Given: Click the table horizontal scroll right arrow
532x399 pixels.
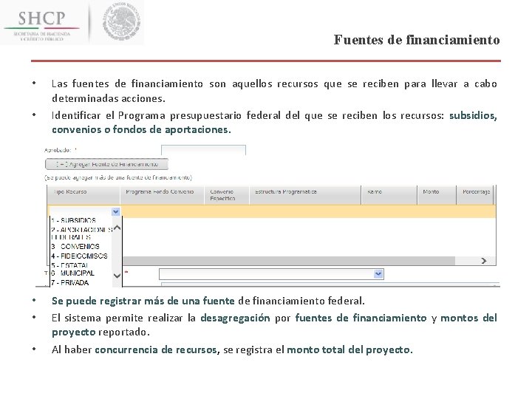Looking at the screenshot, I should click(x=484, y=261).
